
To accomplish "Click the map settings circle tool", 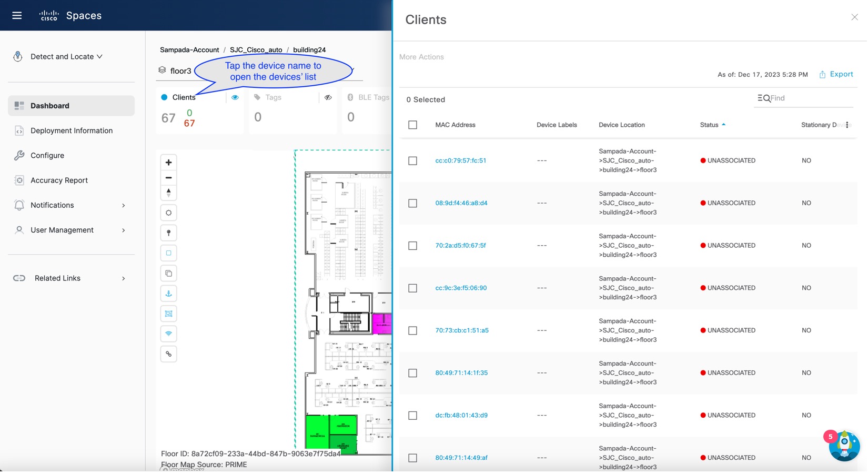I will tap(168, 213).
